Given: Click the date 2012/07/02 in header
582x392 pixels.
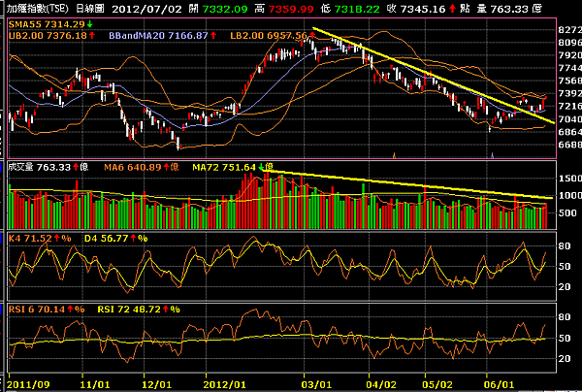Looking at the screenshot, I should pyautogui.click(x=146, y=9).
